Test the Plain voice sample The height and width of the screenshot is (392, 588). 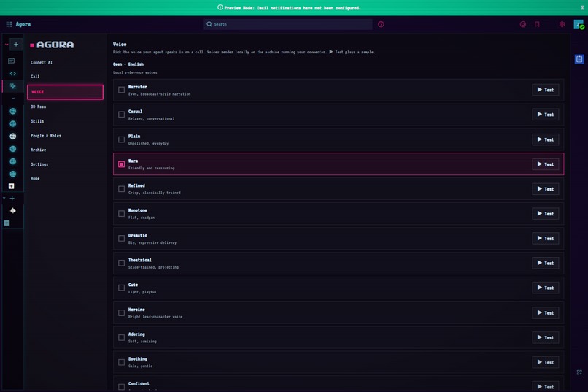pyautogui.click(x=545, y=139)
